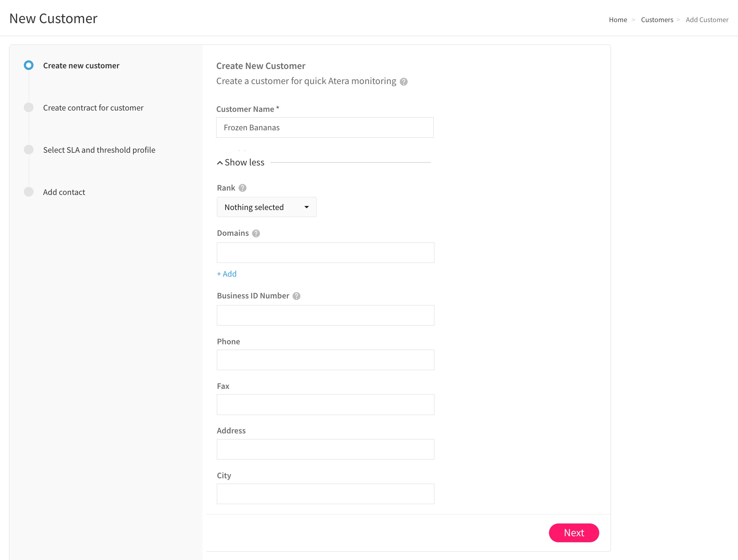Click the + Add domain link
Viewport: 738px width, 560px height.
coord(227,274)
